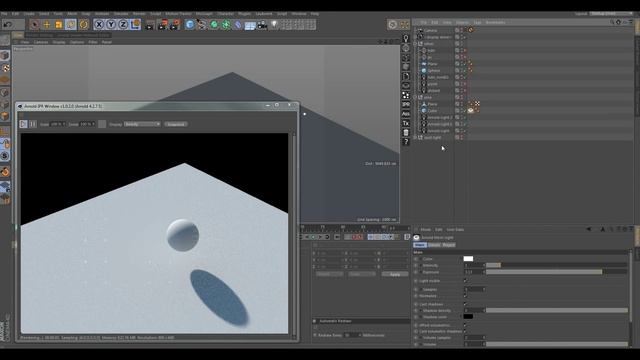Image resolution: width=640 pixels, height=360 pixels.
Task: Toggle the X axis lock
Action: 99,24
